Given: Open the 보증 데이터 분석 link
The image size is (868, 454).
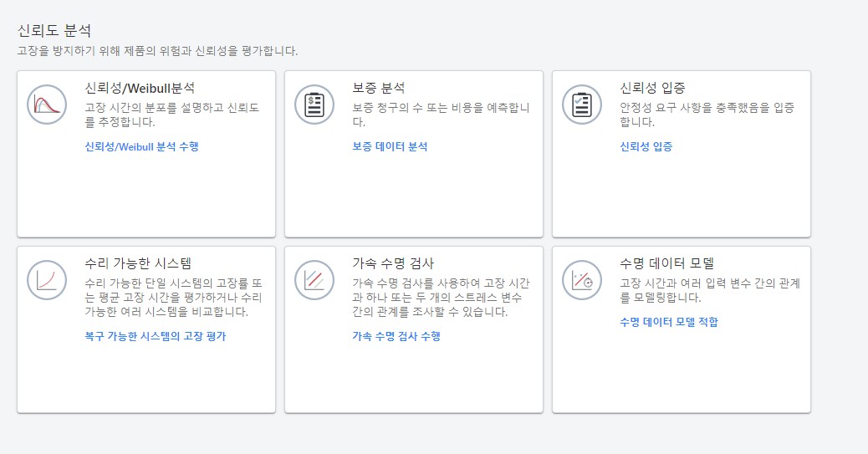Looking at the screenshot, I should (x=390, y=146).
